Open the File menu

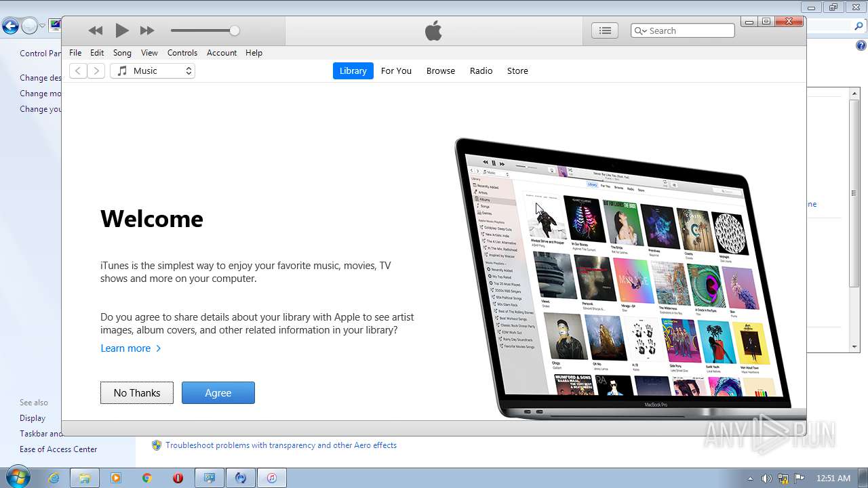click(x=75, y=53)
